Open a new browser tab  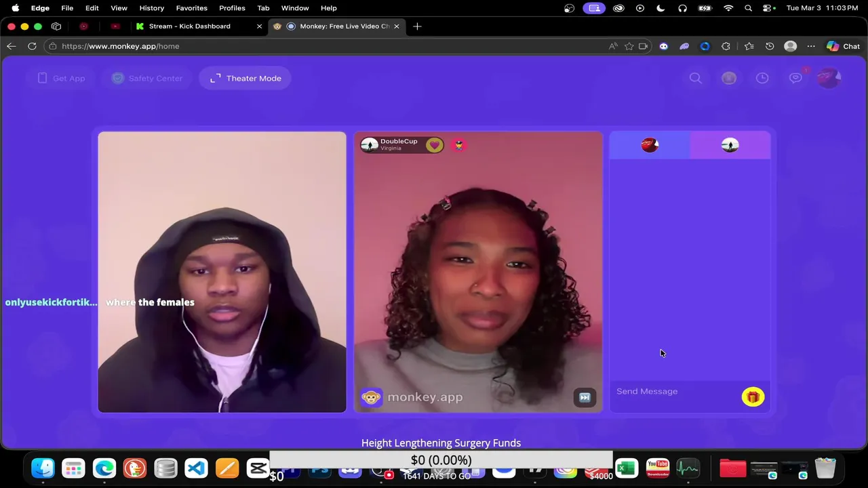[x=417, y=26]
